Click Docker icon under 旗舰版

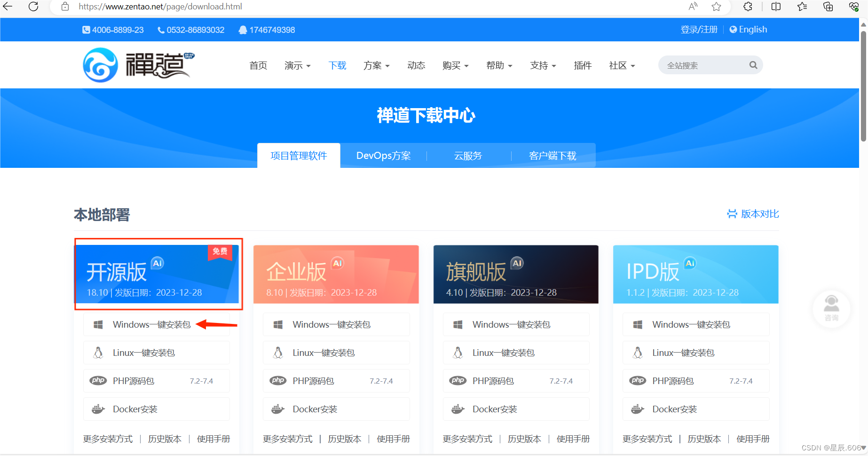click(458, 409)
